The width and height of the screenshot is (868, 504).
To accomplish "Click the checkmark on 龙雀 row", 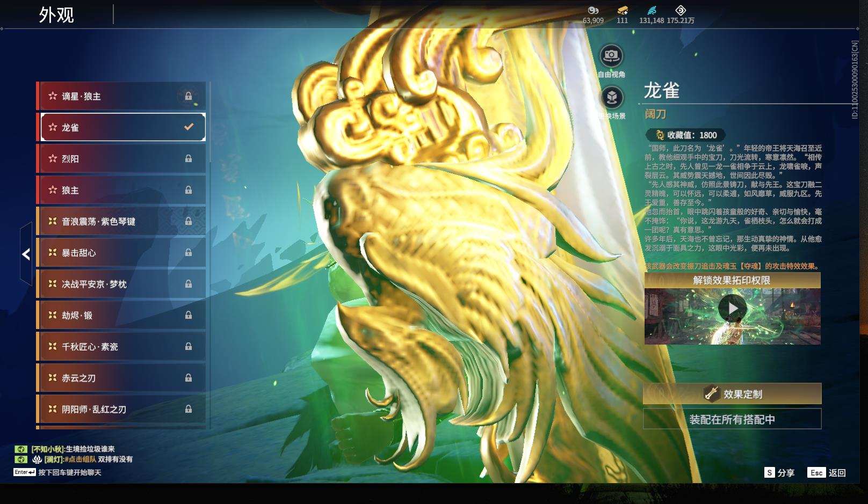I will tap(189, 127).
